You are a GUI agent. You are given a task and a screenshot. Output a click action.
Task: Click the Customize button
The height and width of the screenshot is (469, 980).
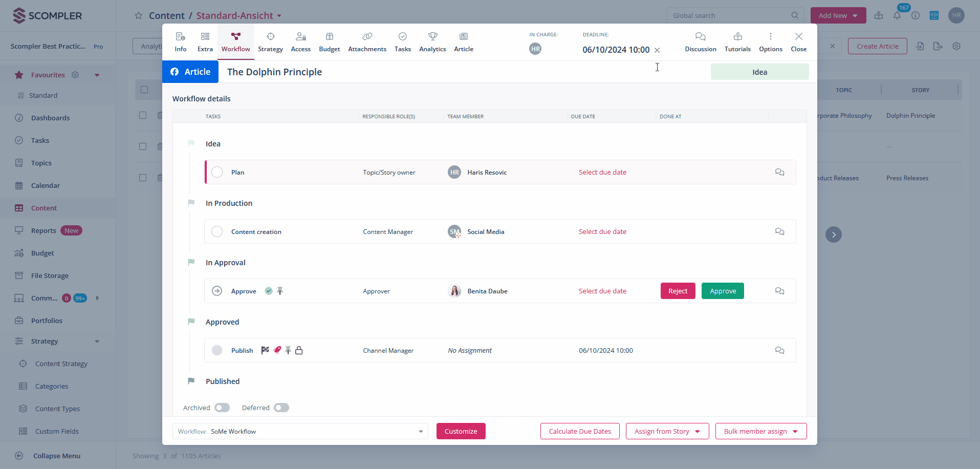tap(461, 432)
